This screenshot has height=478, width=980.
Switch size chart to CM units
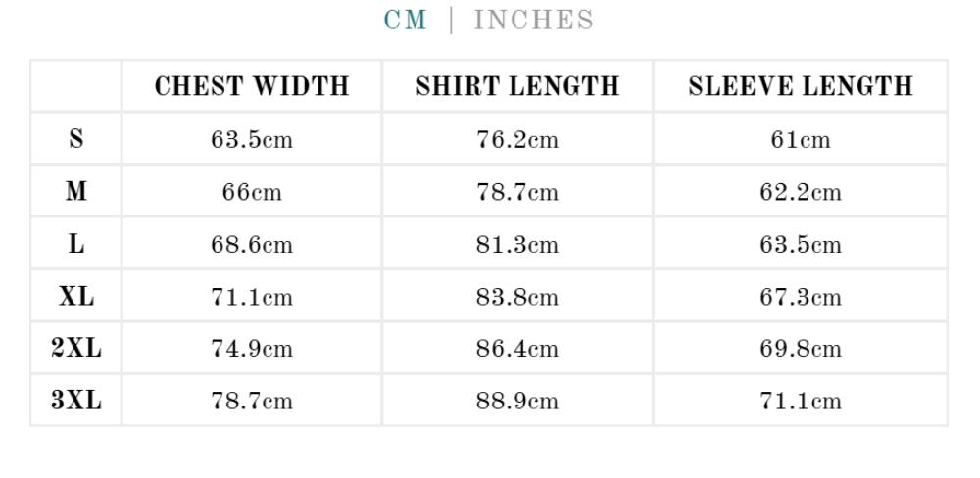pyautogui.click(x=406, y=21)
